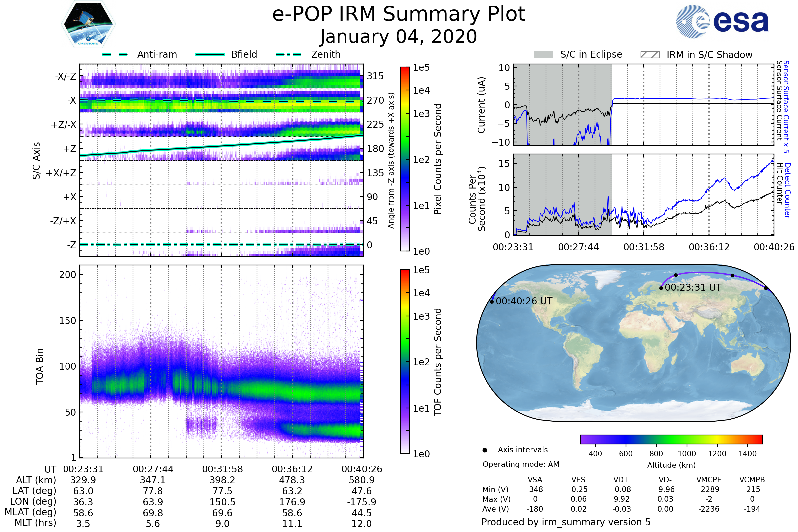Click the Bfield solid legend line
The image size is (798, 532).
click(x=210, y=54)
